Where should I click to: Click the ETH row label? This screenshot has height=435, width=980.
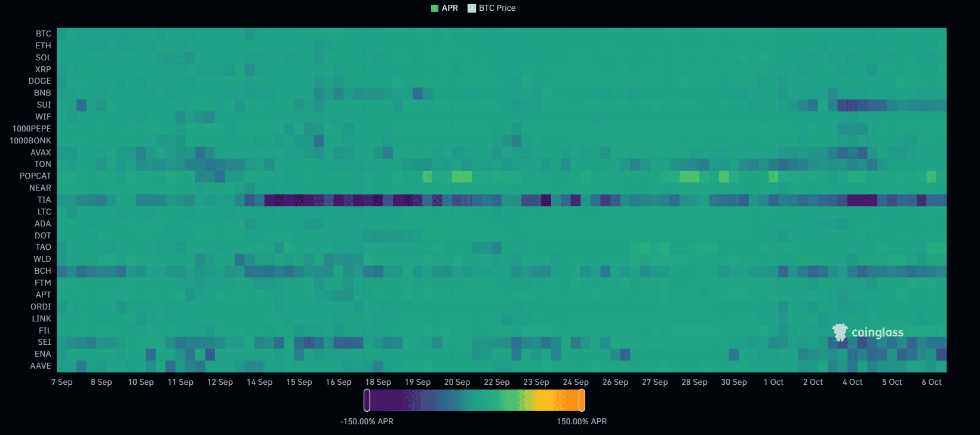point(43,45)
